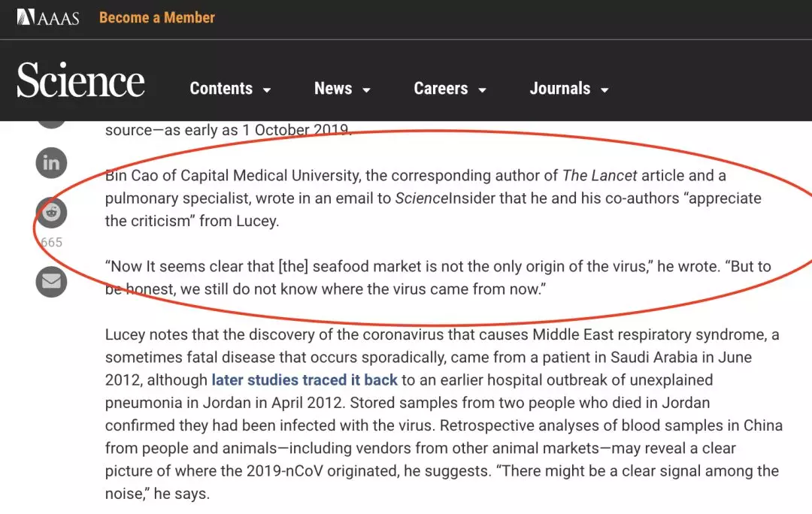812x514 pixels.
Task: Click the partially hidden share icon above LinkedIn
Action: (51, 123)
